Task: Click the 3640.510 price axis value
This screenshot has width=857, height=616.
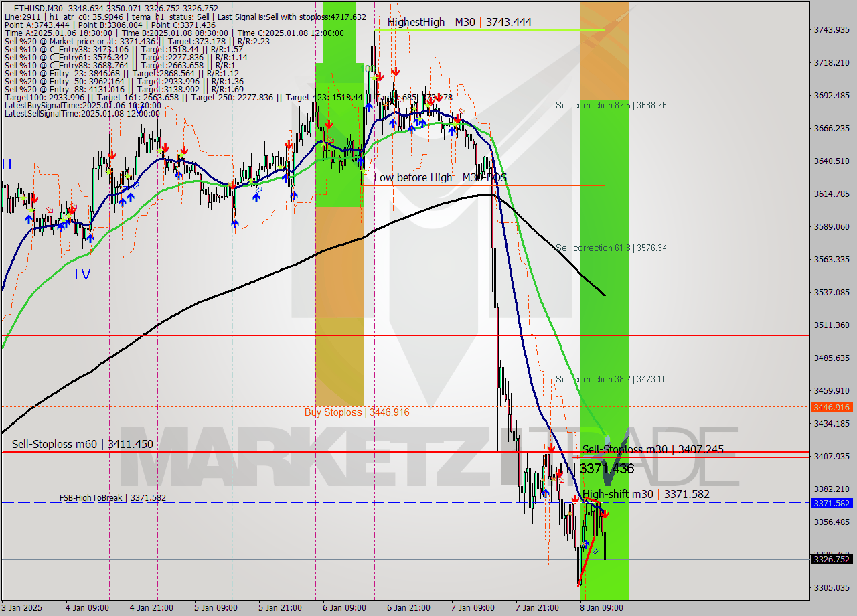Action: coord(831,161)
